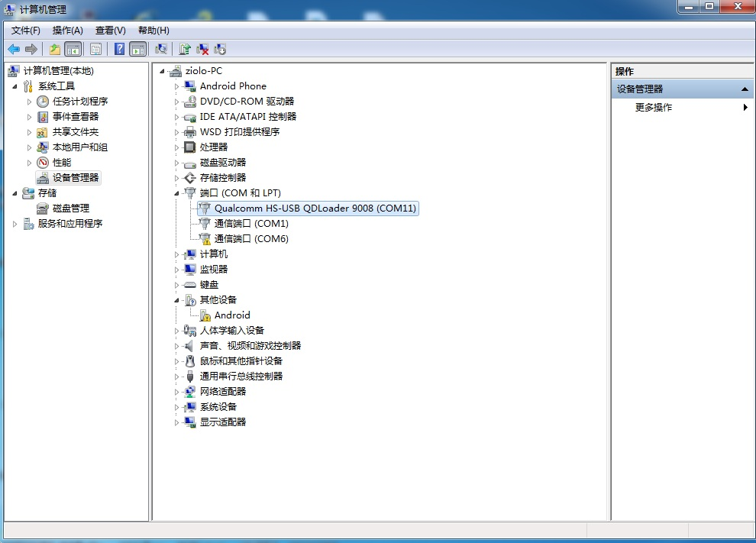Collapse 其他设备 category
756x543 pixels.
coord(176,300)
